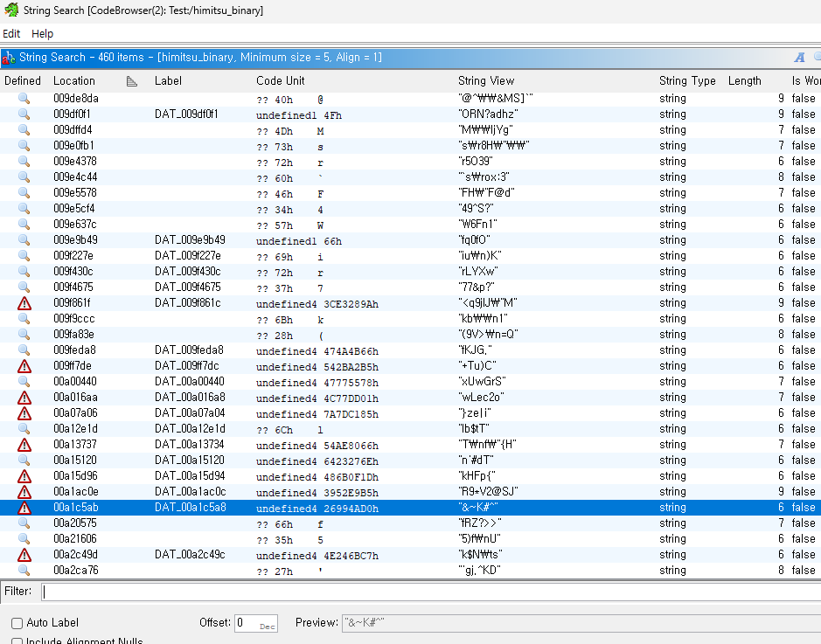
Task: Open the Edit menu
Action: tap(11, 33)
